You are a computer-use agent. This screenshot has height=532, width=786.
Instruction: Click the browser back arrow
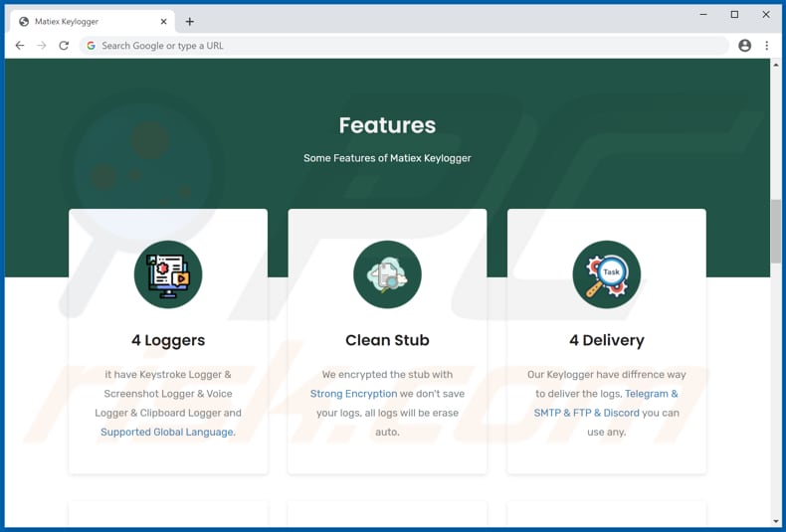click(20, 46)
